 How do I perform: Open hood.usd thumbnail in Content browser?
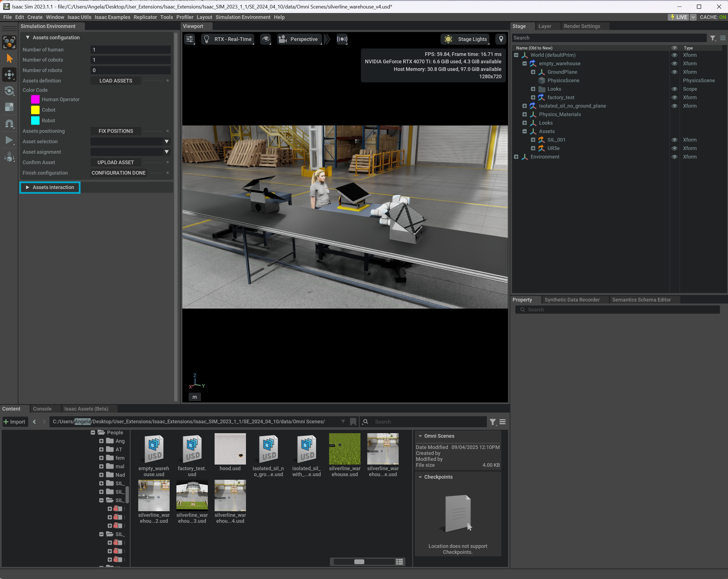pyautogui.click(x=230, y=449)
